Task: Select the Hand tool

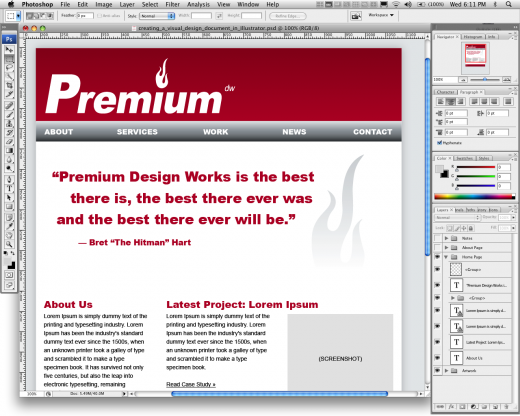Action: [9, 235]
